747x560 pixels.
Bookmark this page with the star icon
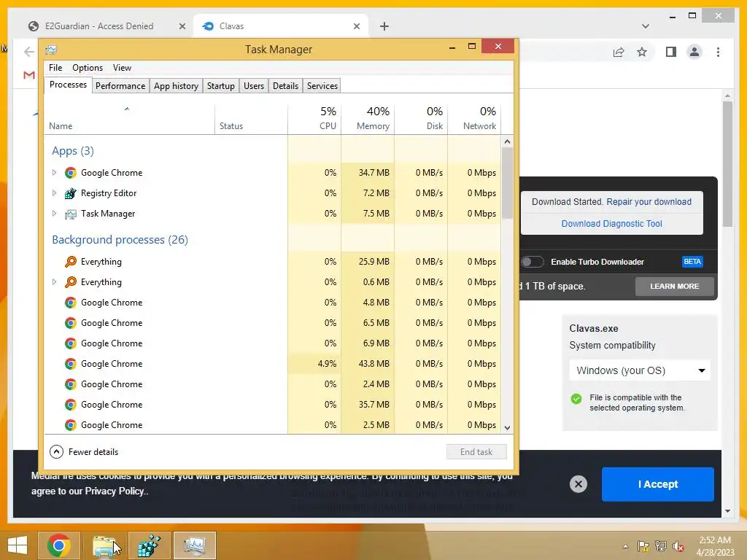pos(642,52)
